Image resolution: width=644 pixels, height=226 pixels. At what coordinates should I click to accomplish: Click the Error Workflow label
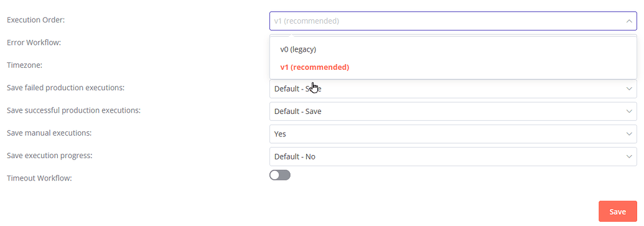point(34,42)
